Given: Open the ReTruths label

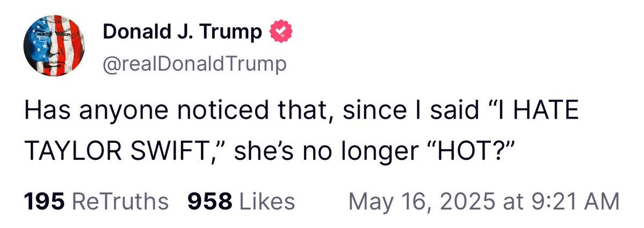Looking at the screenshot, I should coord(120,202).
